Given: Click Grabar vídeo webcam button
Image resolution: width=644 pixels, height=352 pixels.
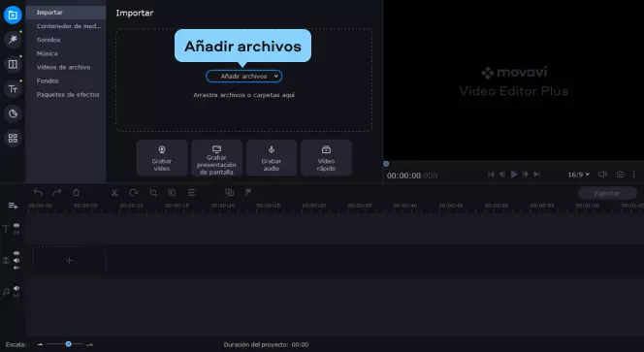Looking at the screenshot, I should pos(162,158).
